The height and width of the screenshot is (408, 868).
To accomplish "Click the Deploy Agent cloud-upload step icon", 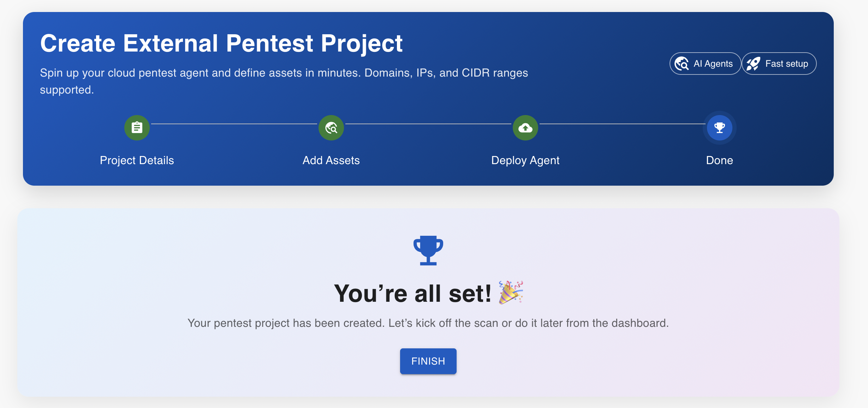I will pos(525,128).
